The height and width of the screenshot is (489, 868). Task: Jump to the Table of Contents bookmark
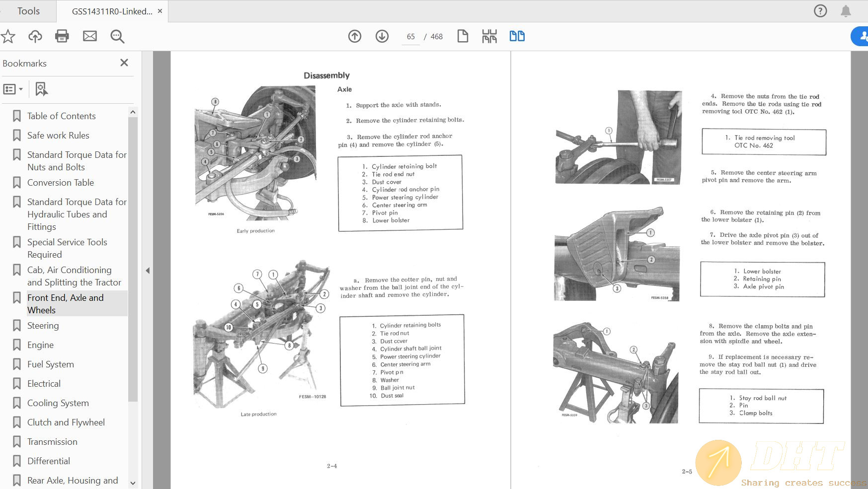(61, 116)
